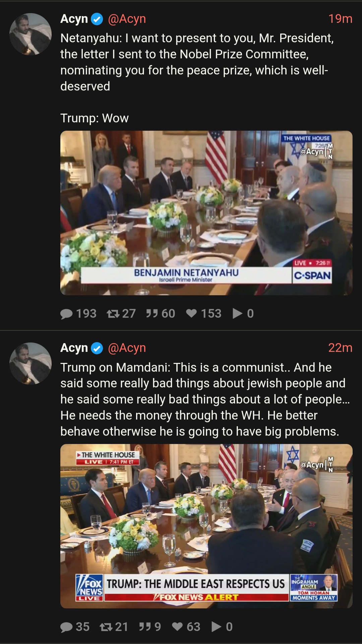Screen dimensions: 362x644
Task: Open Acyn's avatar on the first post
Action: pyautogui.click(x=31, y=34)
